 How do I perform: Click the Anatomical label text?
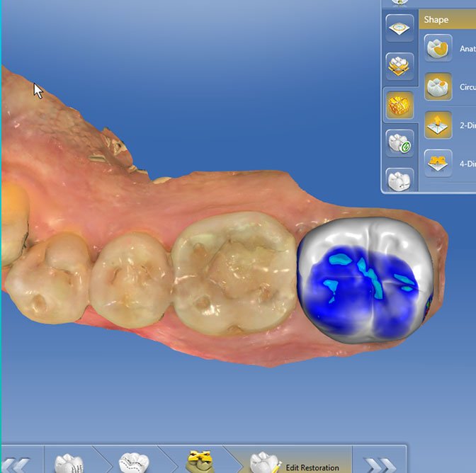[x=467, y=49]
